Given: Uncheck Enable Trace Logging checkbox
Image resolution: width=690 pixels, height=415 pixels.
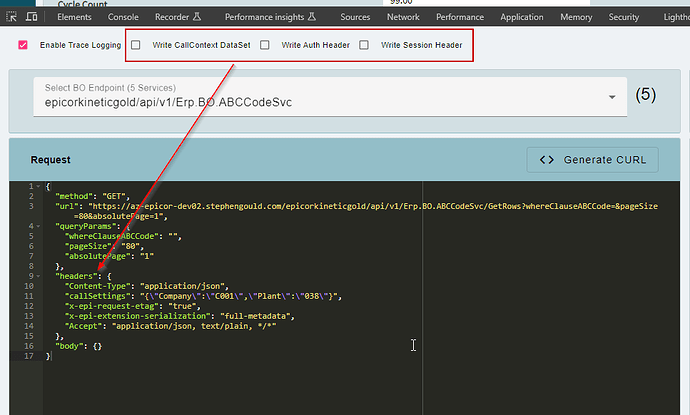Looking at the screenshot, I should 23,45.
